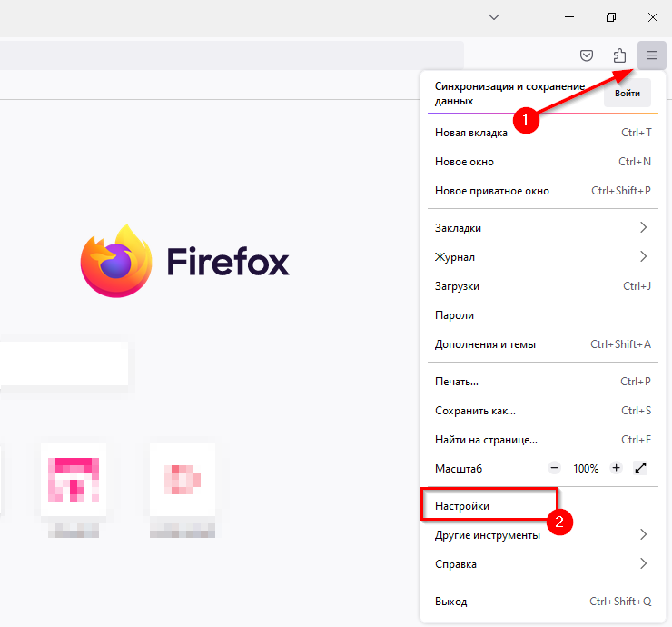Click the zoom out minus icon
Viewport: 672px width, 627px height.
click(555, 468)
